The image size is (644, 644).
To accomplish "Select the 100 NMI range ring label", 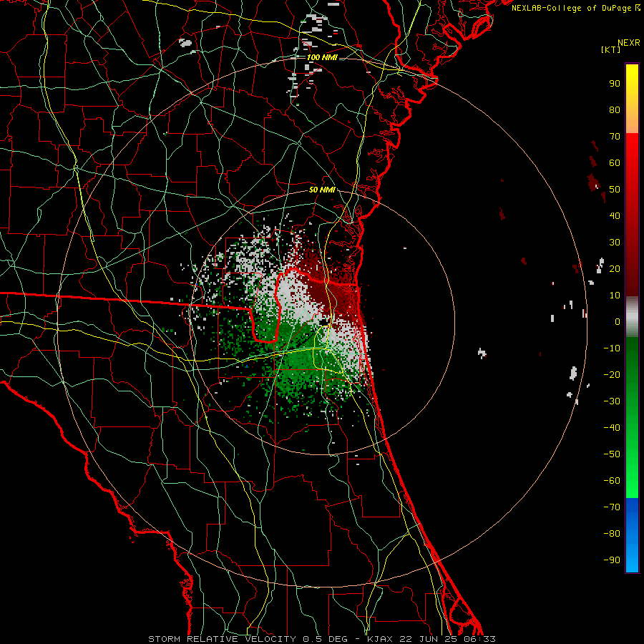I will pyautogui.click(x=322, y=57).
